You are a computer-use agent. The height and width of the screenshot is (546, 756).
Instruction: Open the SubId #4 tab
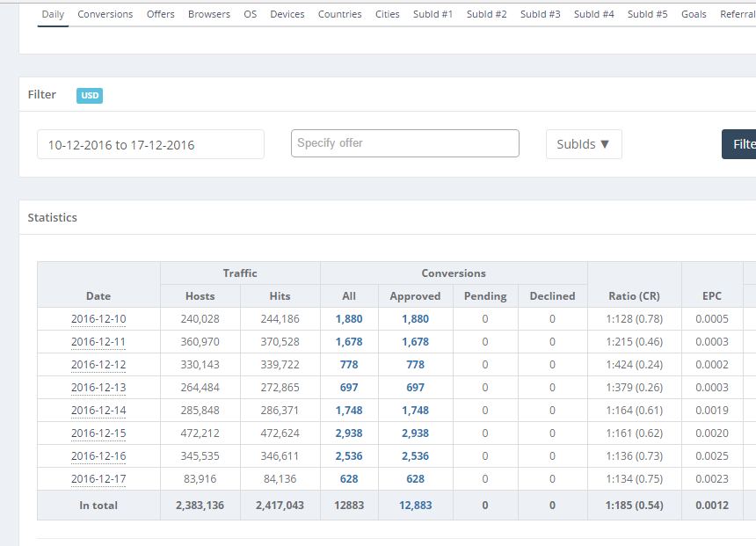pyautogui.click(x=594, y=14)
